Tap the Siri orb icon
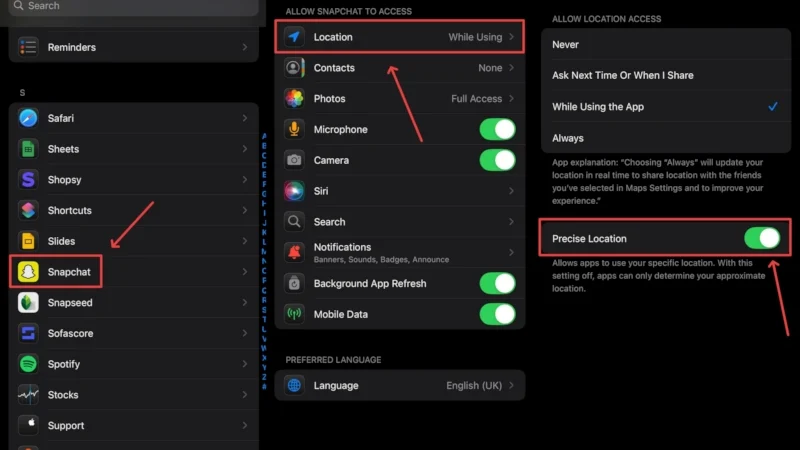This screenshot has width=800, height=450. click(294, 191)
